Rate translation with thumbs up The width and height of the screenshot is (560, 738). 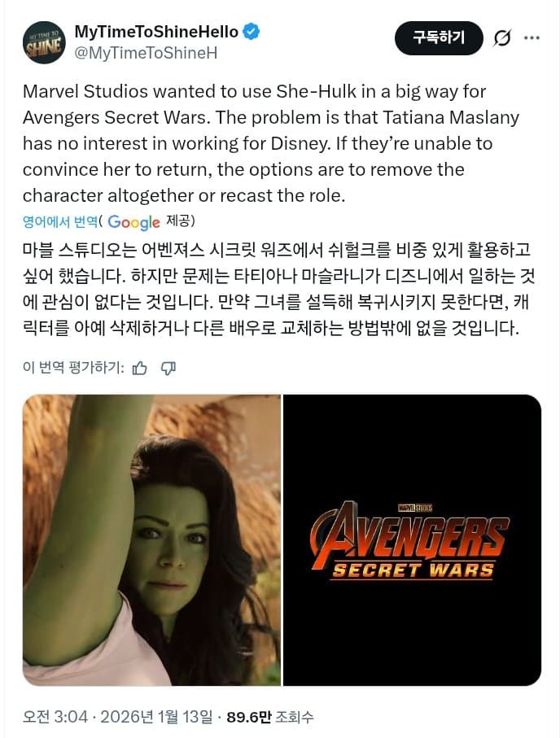coord(139,368)
